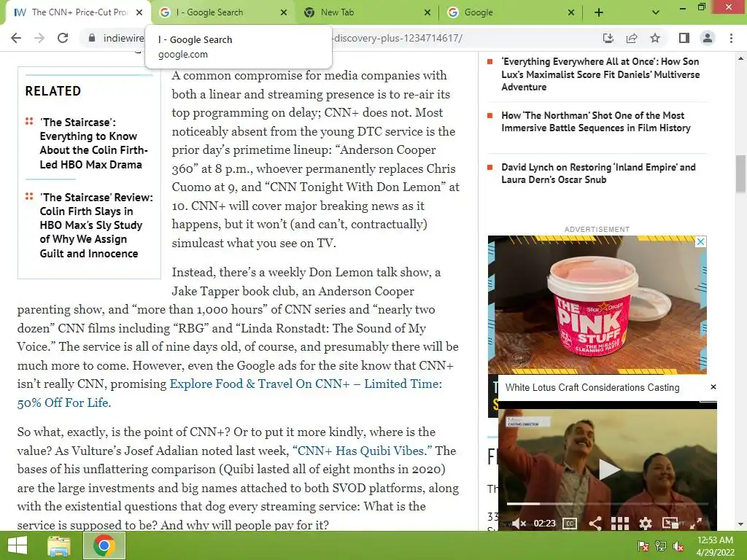Unmute the video with the speaker icon
Viewport: 747px width, 560px height.
[x=519, y=524]
